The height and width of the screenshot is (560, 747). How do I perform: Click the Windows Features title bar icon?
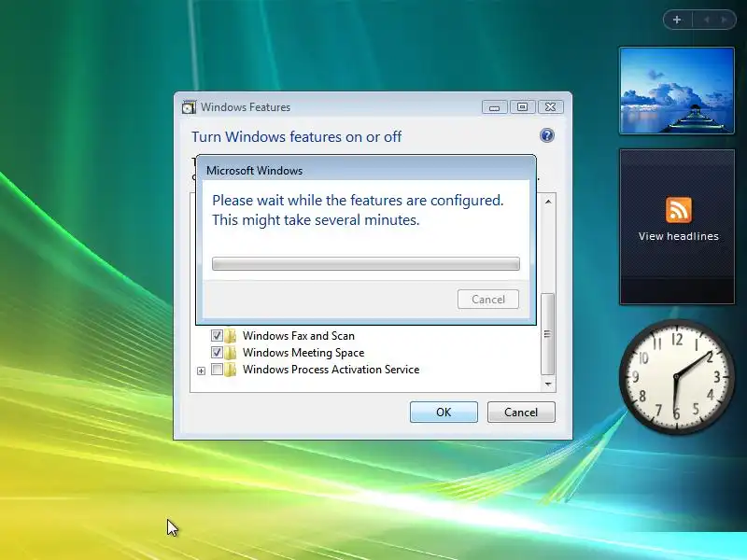pyautogui.click(x=189, y=107)
